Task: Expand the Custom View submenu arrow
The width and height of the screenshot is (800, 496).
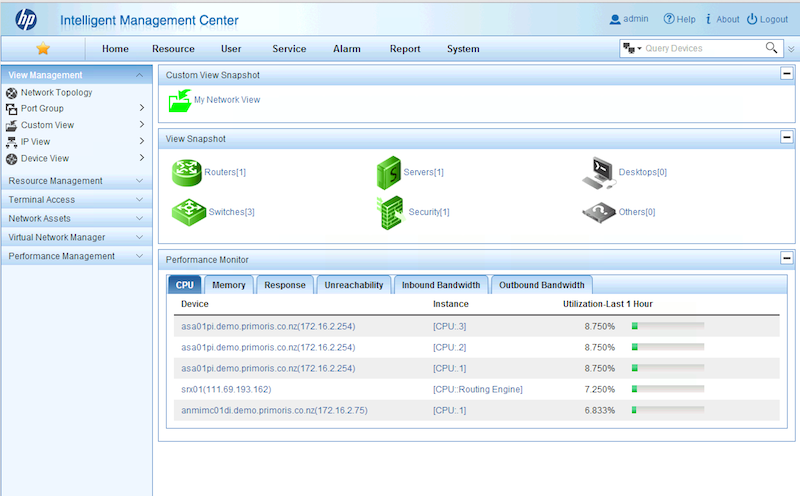Action: [x=142, y=125]
